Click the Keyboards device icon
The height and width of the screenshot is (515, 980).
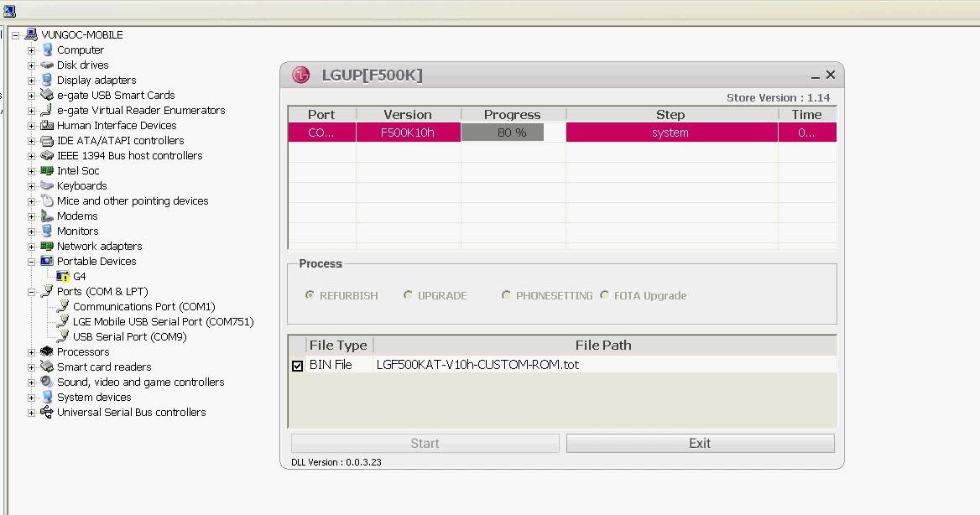(46, 185)
